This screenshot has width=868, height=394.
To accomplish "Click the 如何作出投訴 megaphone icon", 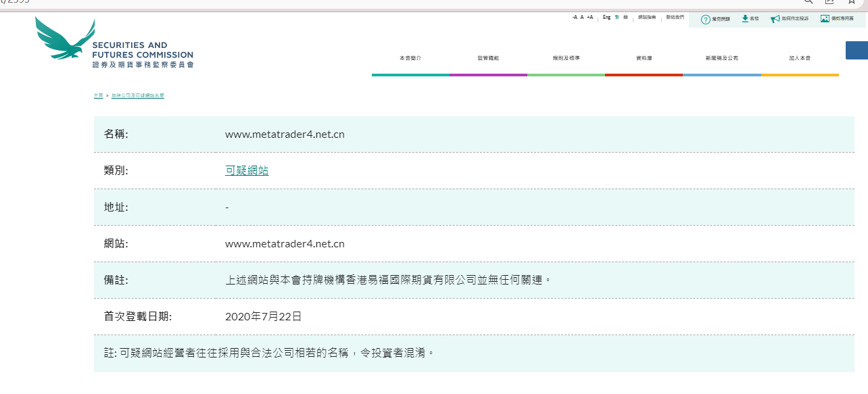I will 775,19.
